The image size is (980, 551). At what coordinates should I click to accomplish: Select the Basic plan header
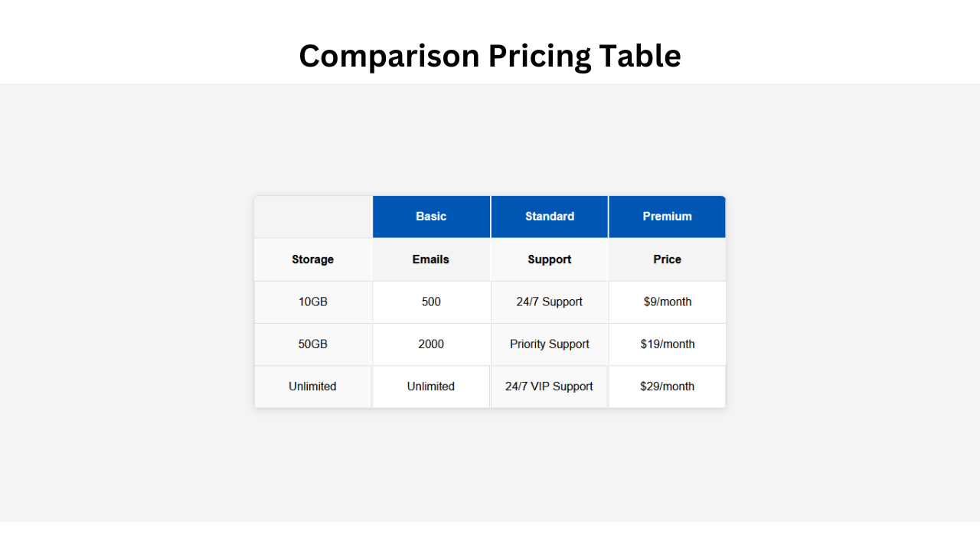pyautogui.click(x=431, y=217)
